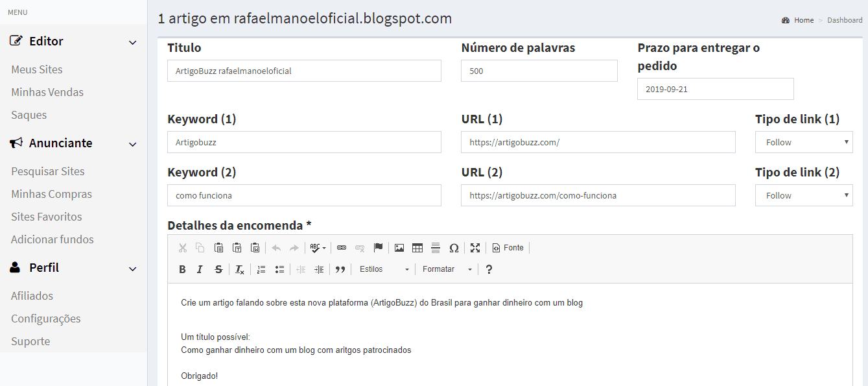The image size is (868, 386).
Task: Click the Paste icon in editor toolbar
Action: point(219,248)
